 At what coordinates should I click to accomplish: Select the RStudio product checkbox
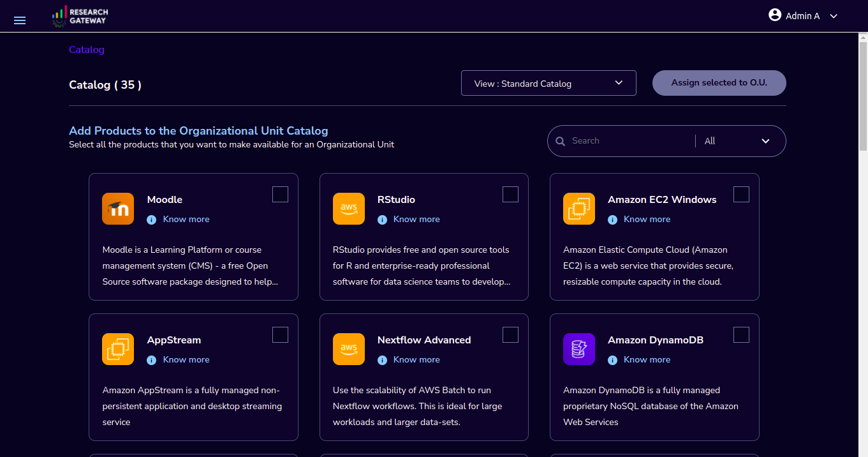pyautogui.click(x=510, y=194)
